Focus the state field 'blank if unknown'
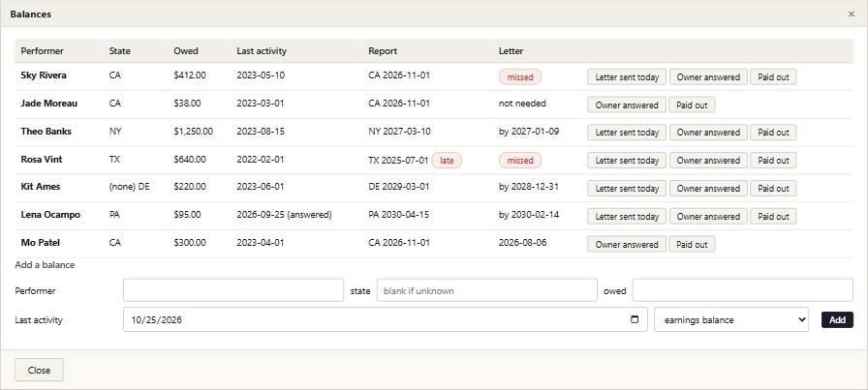This screenshot has height=390, width=868. coord(486,290)
